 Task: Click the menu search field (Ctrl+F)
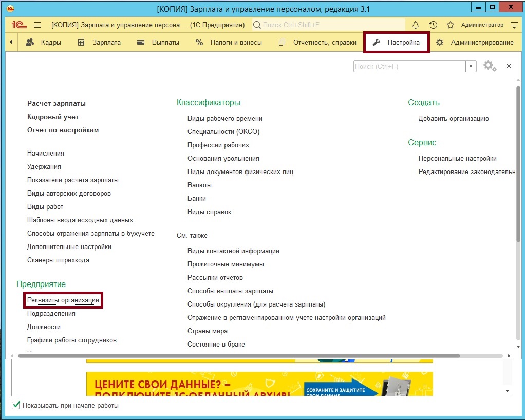(409, 66)
